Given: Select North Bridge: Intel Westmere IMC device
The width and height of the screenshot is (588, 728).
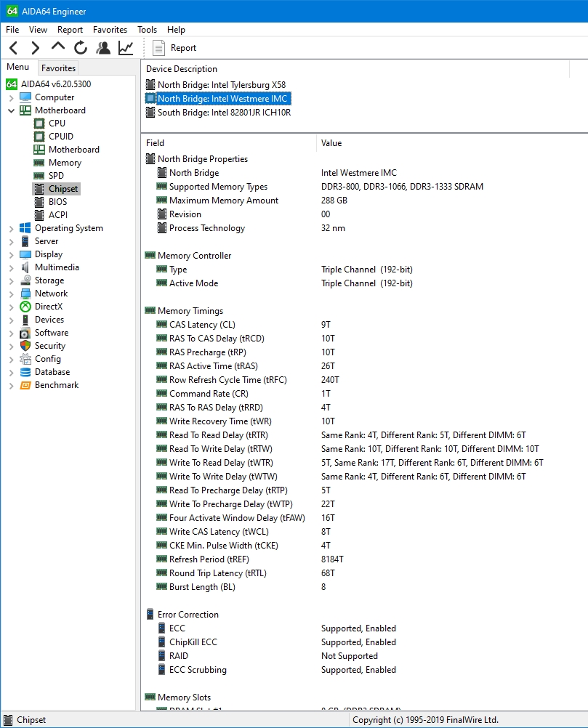Looking at the screenshot, I should [222, 99].
